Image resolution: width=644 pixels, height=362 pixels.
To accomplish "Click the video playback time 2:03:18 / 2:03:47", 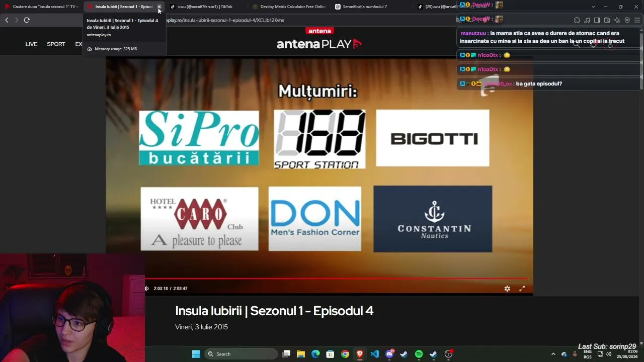I will click(x=171, y=289).
